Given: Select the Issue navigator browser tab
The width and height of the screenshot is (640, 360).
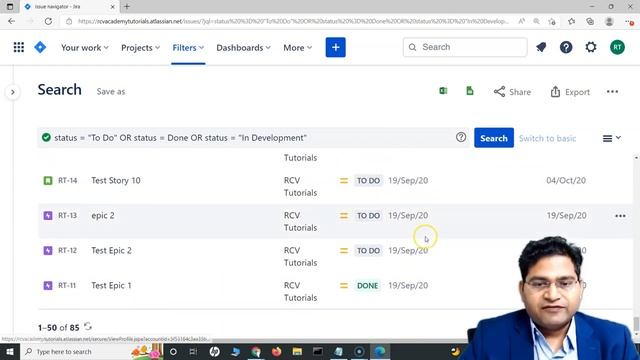Looking at the screenshot, I should pyautogui.click(x=69, y=7).
